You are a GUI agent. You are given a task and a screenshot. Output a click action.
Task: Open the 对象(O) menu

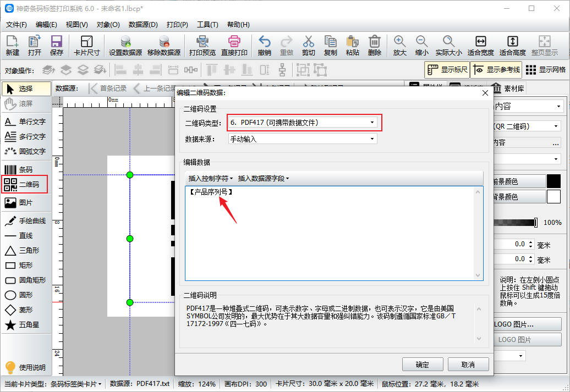coord(108,25)
